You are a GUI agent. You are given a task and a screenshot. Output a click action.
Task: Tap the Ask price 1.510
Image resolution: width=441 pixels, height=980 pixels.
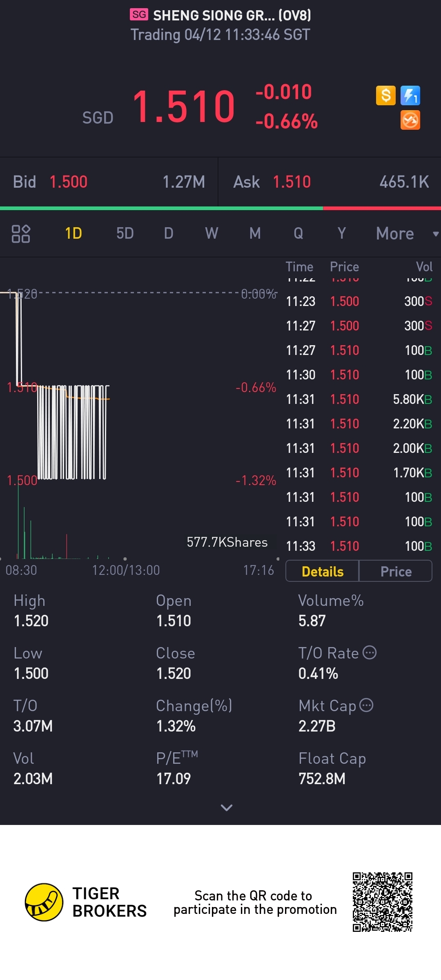(x=292, y=182)
